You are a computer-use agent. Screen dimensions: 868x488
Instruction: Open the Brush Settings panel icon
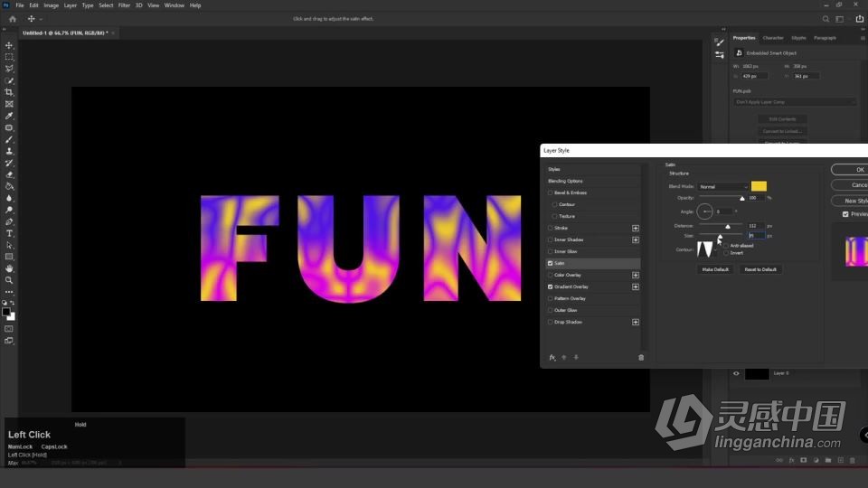tap(719, 42)
